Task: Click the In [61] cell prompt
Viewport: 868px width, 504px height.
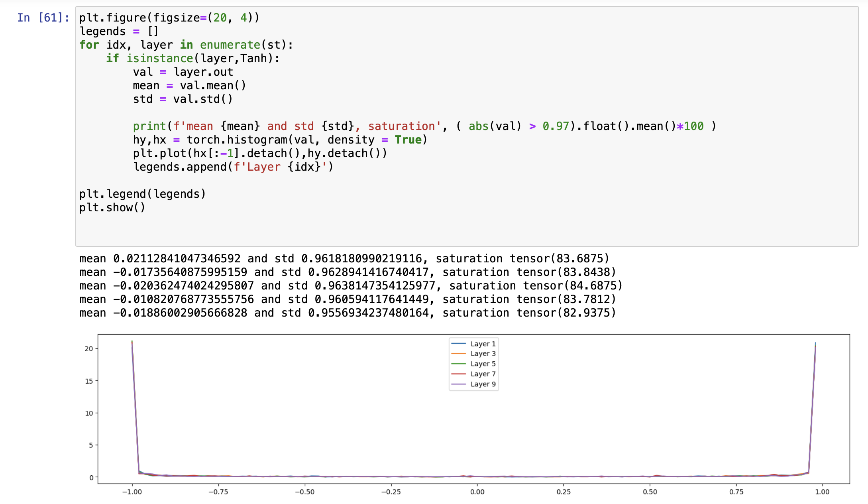Action: tap(43, 18)
